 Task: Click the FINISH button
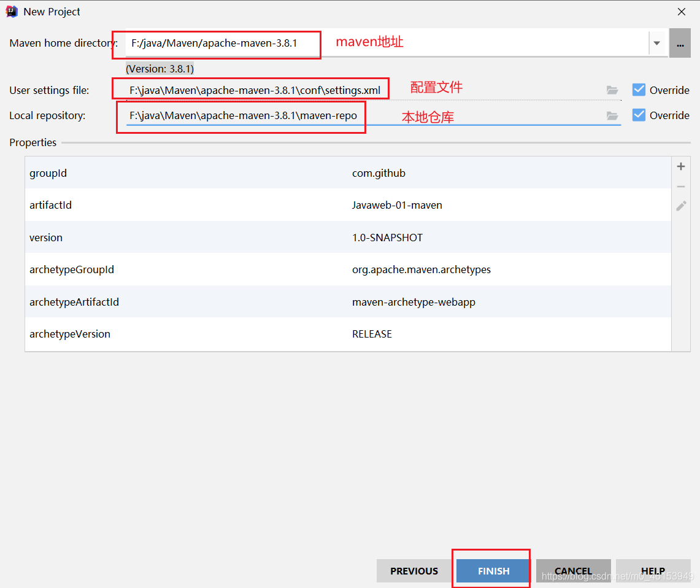[493, 571]
